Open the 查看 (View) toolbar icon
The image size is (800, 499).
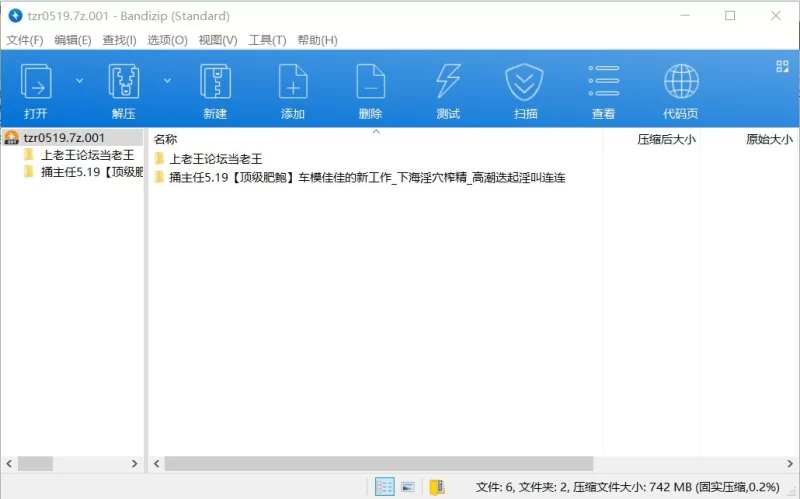click(x=603, y=82)
